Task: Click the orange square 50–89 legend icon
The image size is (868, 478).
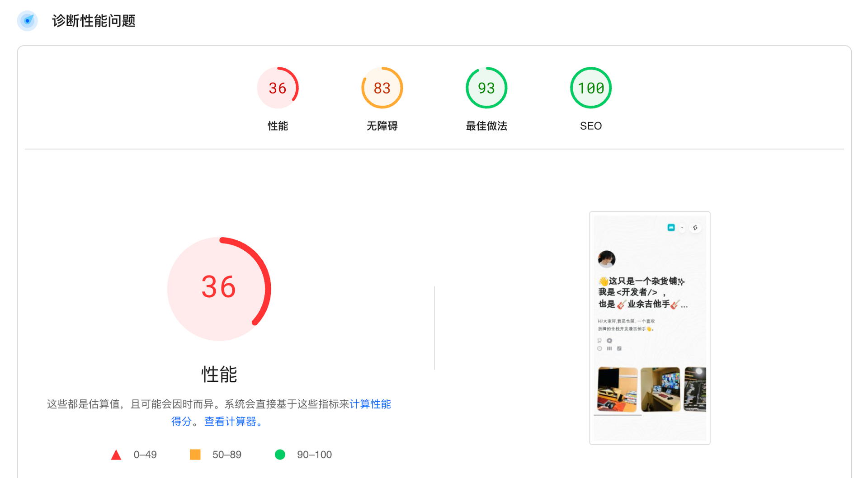Action: click(195, 455)
